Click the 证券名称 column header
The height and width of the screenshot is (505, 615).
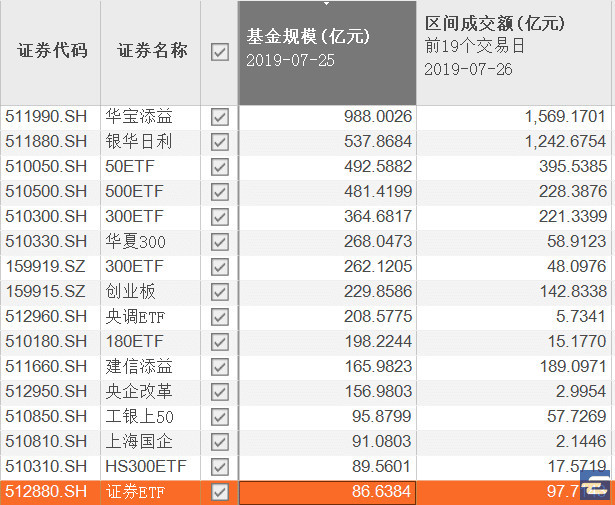[x=152, y=51]
